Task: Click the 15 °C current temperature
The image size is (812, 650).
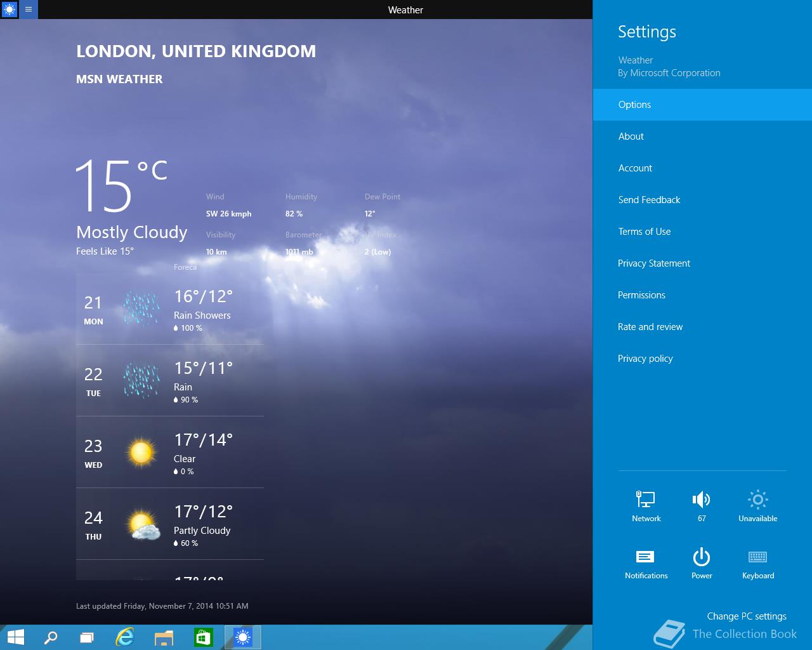Action: click(121, 185)
